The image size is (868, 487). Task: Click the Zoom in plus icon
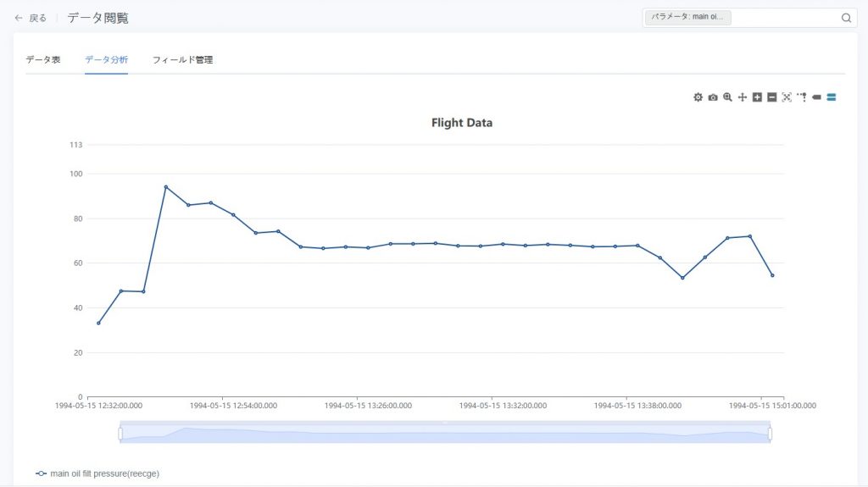point(757,97)
